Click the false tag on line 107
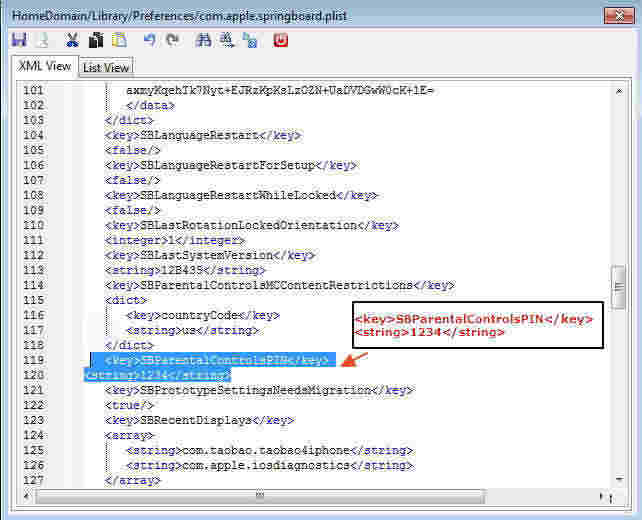 133,180
